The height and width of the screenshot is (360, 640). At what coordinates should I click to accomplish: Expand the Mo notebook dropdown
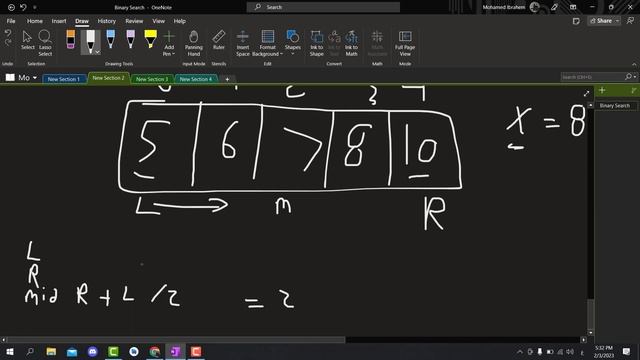pyautogui.click(x=35, y=78)
